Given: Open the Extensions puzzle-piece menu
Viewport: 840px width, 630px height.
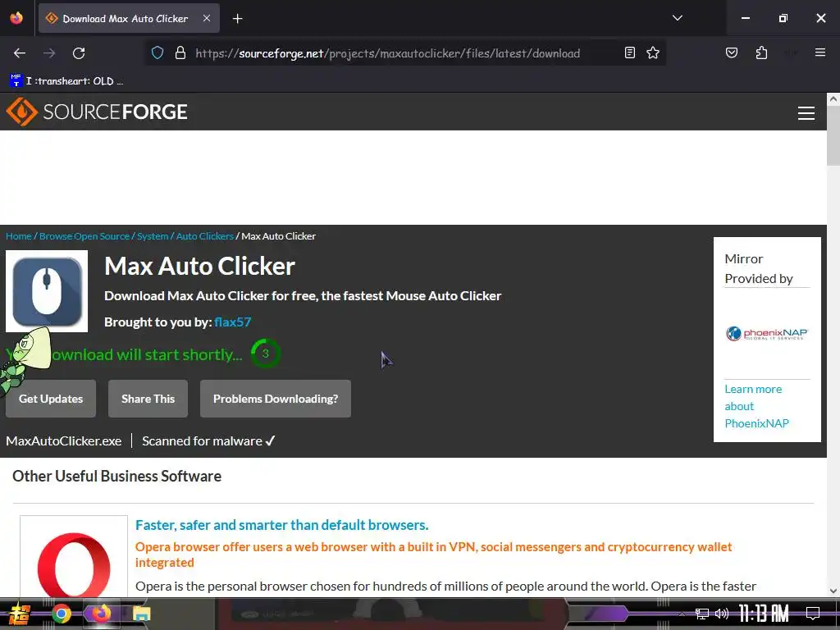Looking at the screenshot, I should point(761,53).
